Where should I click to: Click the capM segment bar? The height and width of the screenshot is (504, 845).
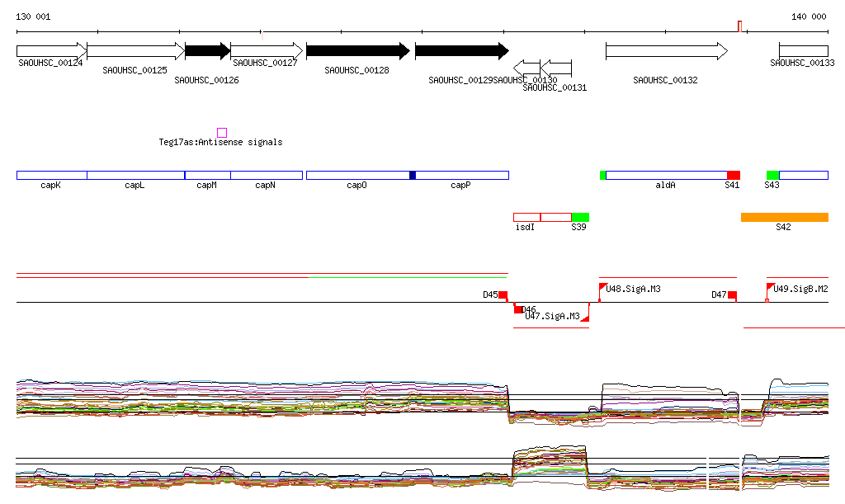[x=207, y=175]
